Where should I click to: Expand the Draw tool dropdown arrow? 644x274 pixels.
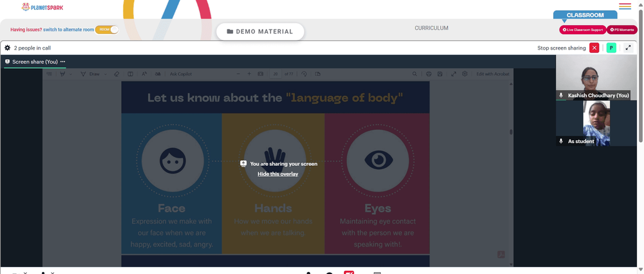point(106,74)
